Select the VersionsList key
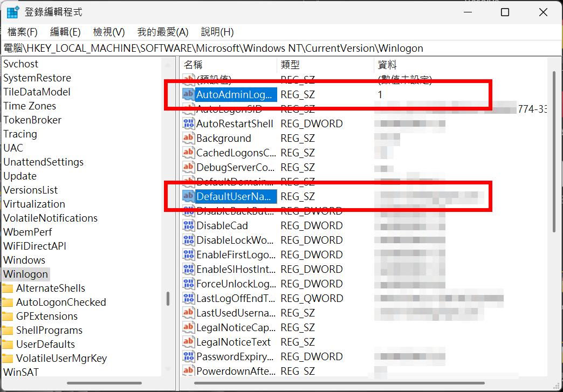Screen dimensions: 563x392 pos(31,190)
